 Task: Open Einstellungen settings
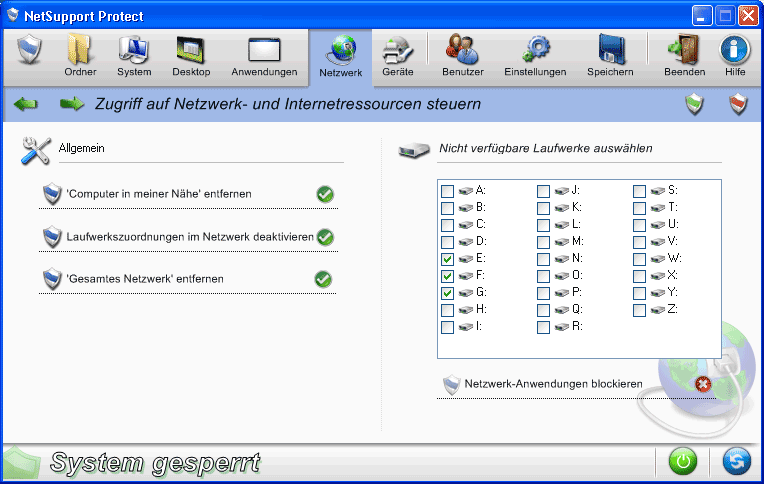(x=535, y=55)
